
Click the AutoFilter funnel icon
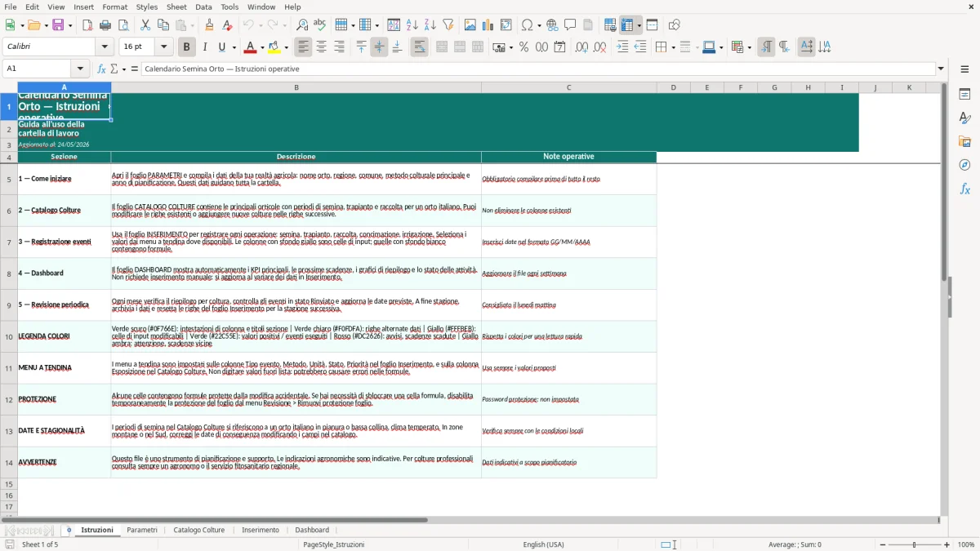click(x=448, y=25)
